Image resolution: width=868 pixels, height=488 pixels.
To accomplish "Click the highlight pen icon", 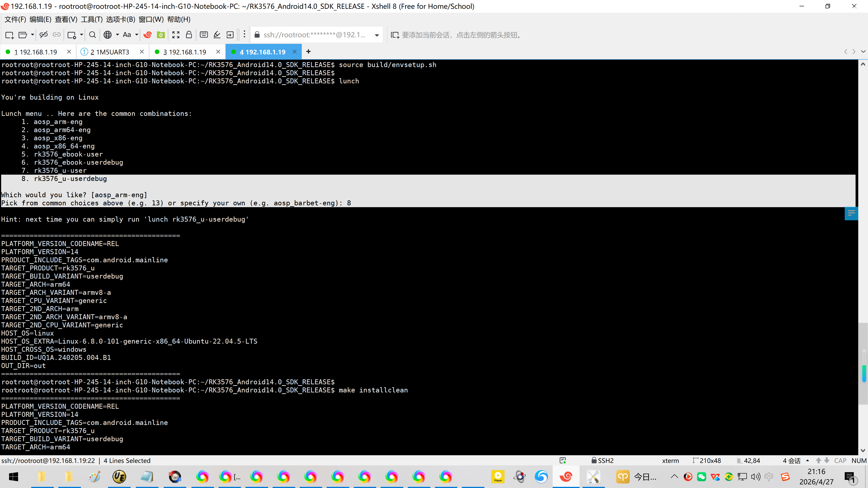I will pyautogui.click(x=217, y=35).
